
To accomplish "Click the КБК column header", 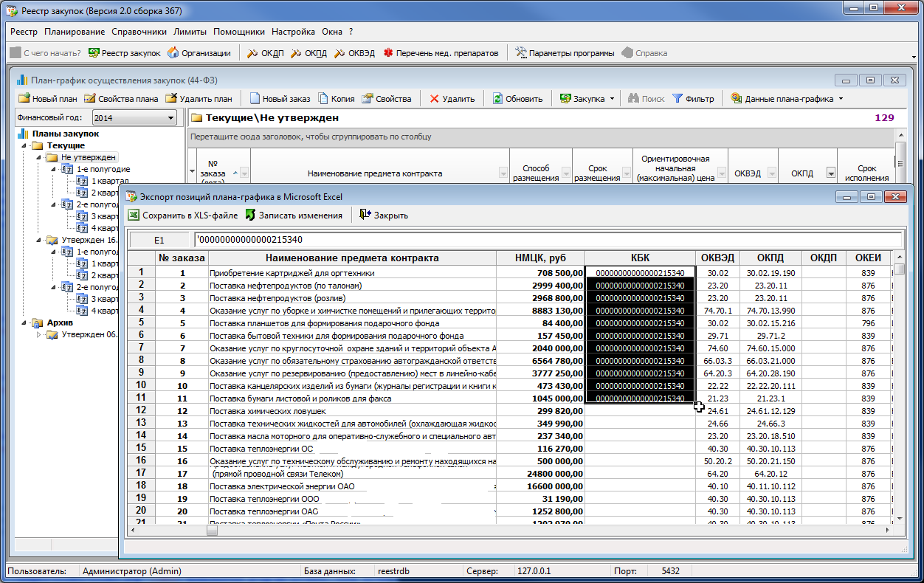I will point(640,258).
